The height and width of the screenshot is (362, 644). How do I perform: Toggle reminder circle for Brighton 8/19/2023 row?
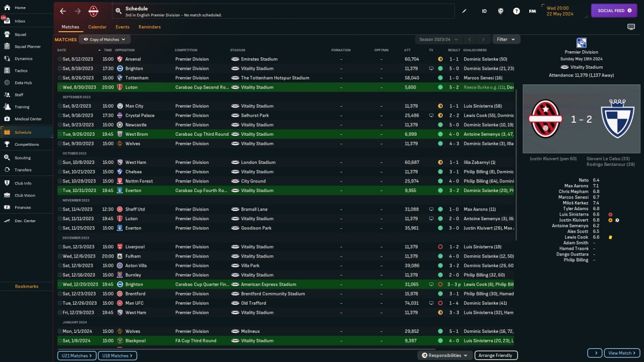click(60, 68)
